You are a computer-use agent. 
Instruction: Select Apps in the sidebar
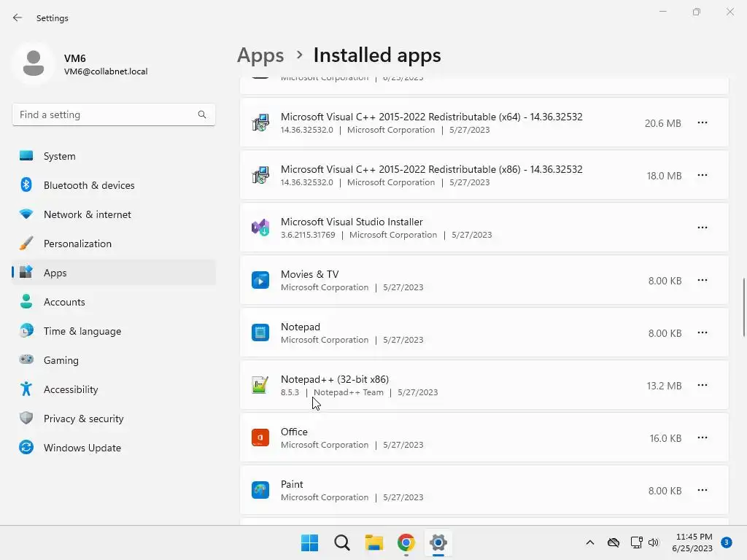coord(114,273)
